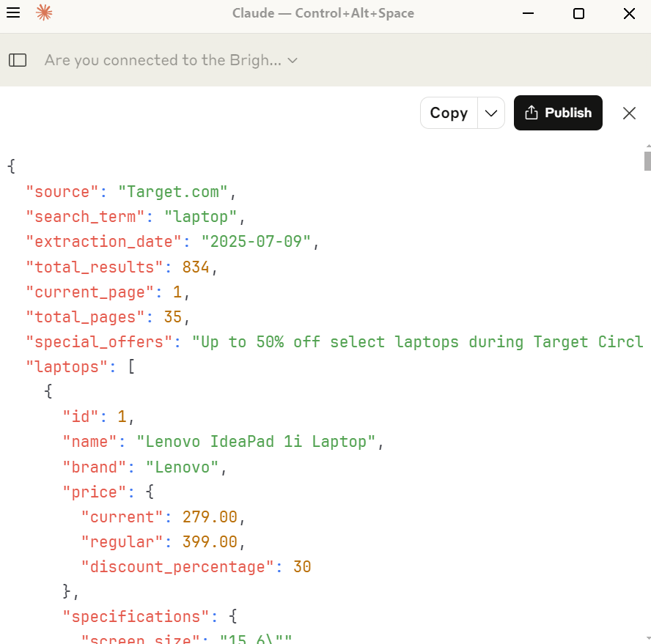Close the Claude window
The width and height of the screenshot is (651, 644).
[x=629, y=13]
